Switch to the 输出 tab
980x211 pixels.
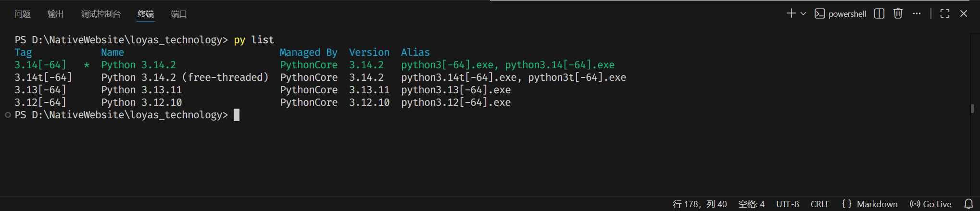coord(56,14)
